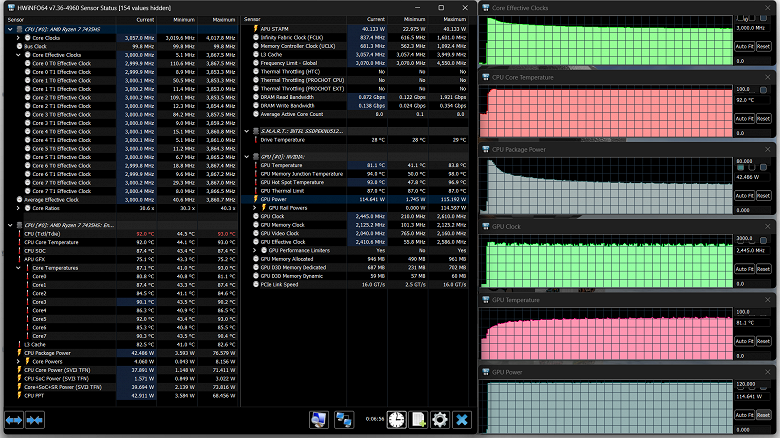Viewport: 780px width, 438px height.
Task: Expand the GPU Rail Powers row
Action: [x=255, y=208]
